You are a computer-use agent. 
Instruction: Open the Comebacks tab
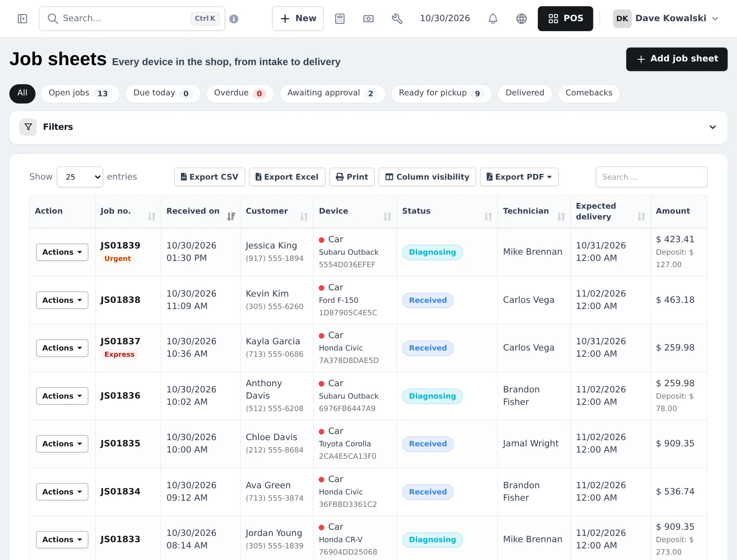(589, 93)
